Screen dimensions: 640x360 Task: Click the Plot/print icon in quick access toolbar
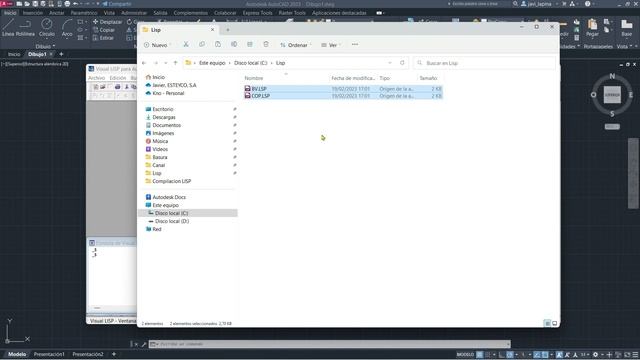point(67,4)
